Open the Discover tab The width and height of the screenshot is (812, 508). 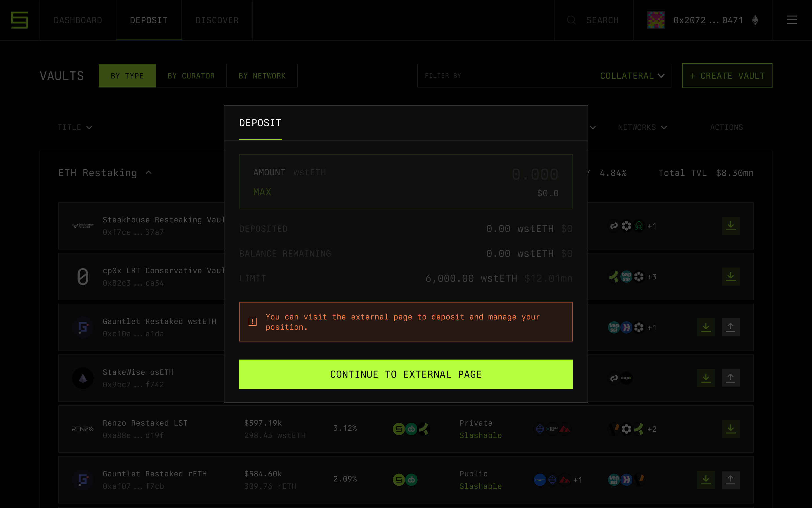tap(217, 20)
